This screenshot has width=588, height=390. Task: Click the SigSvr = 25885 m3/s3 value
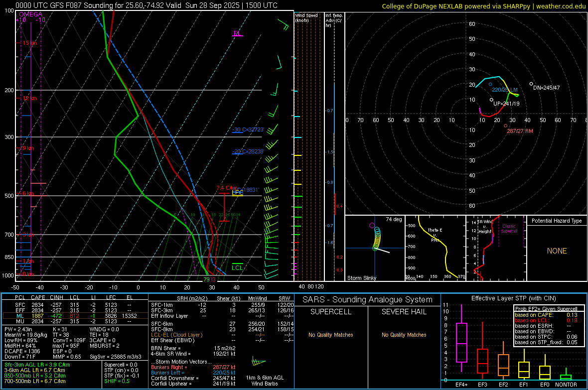116,357
